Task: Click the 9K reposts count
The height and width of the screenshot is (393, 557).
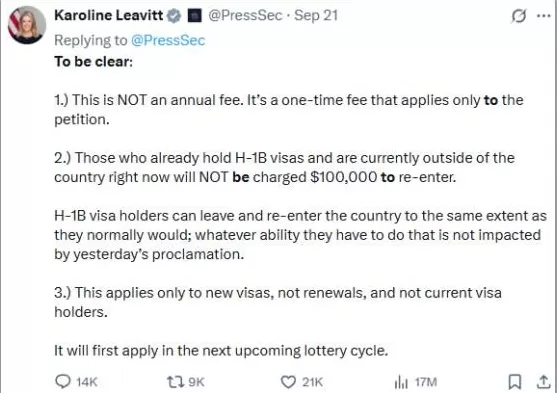Action: point(196,382)
